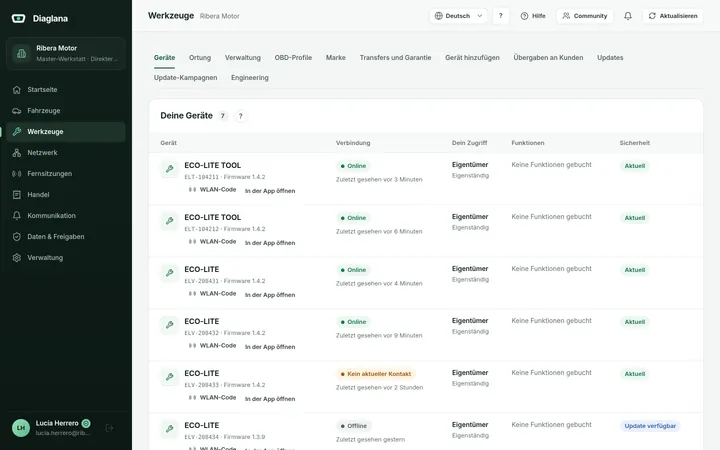The width and height of the screenshot is (720, 450).
Task: Click the Ribera Motor workshop card
Action: click(66, 54)
